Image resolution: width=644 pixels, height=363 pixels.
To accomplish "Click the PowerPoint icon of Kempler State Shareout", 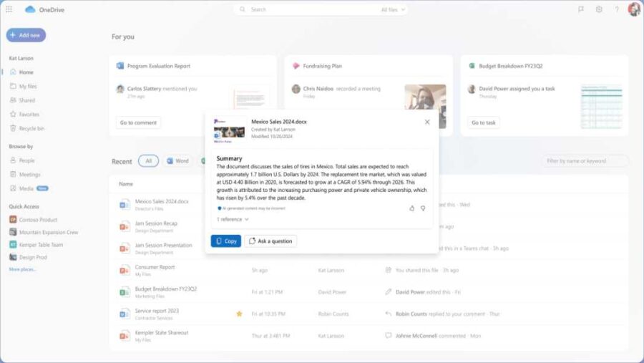I will click(125, 336).
